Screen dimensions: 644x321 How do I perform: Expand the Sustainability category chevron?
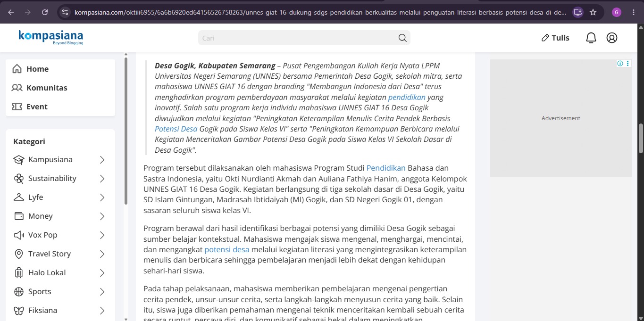coord(102,179)
